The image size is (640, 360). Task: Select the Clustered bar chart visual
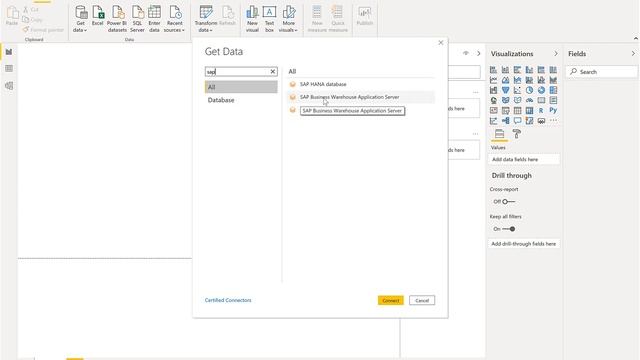[517, 70]
